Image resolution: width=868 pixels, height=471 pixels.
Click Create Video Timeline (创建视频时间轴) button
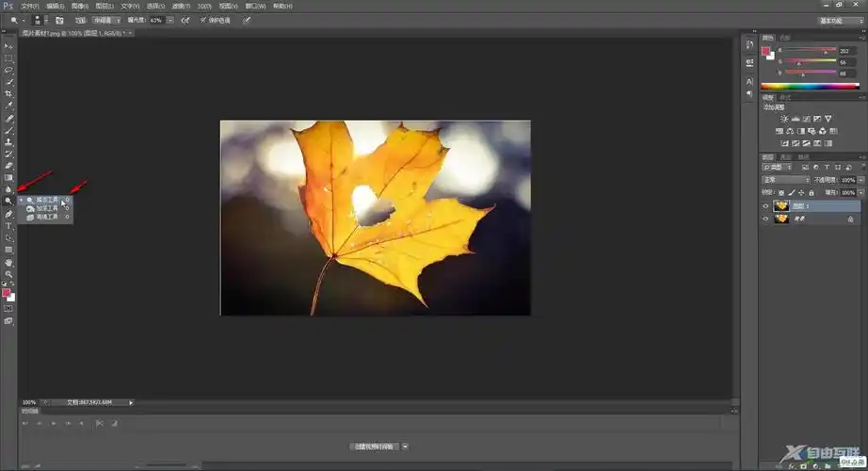375,446
